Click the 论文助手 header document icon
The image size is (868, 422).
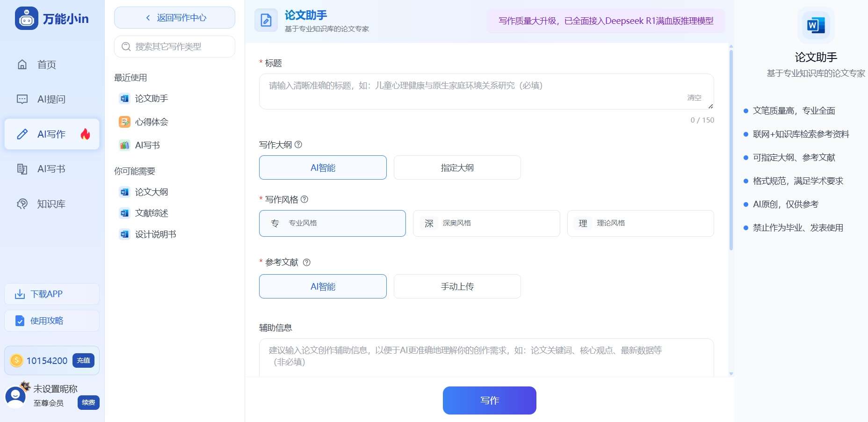click(x=266, y=20)
